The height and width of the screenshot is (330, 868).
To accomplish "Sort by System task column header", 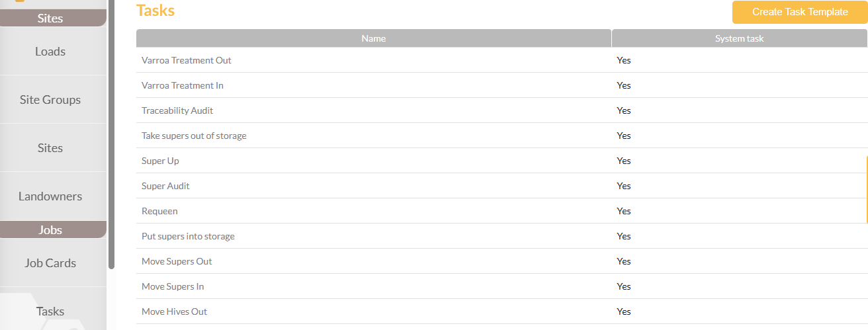I will 739,38.
